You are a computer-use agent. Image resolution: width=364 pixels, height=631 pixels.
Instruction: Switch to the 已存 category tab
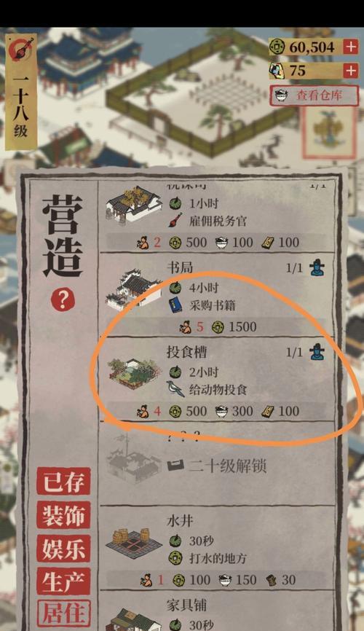coord(63,482)
